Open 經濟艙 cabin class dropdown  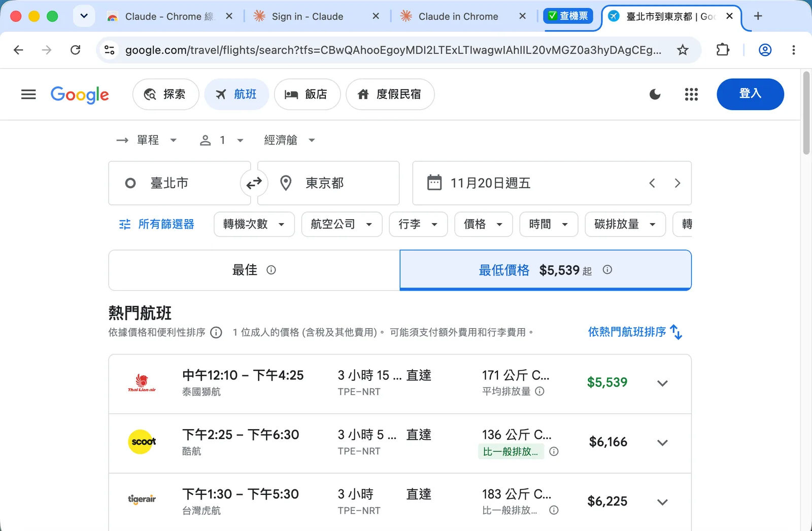coord(289,140)
